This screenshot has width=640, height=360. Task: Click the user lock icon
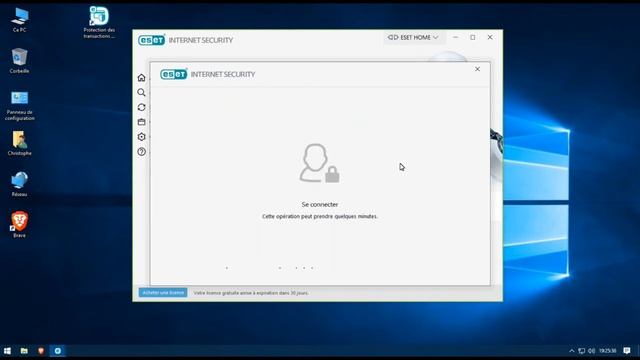click(319, 163)
